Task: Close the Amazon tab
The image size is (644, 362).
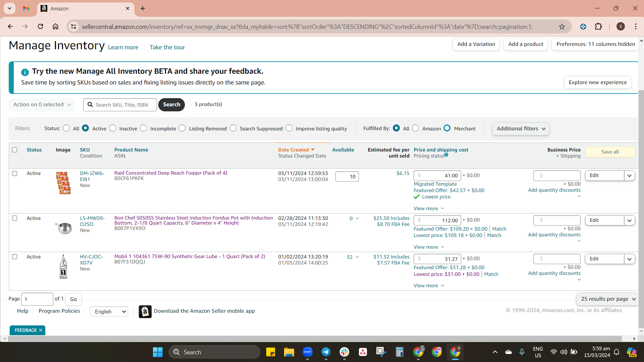Action: pyautogui.click(x=127, y=8)
